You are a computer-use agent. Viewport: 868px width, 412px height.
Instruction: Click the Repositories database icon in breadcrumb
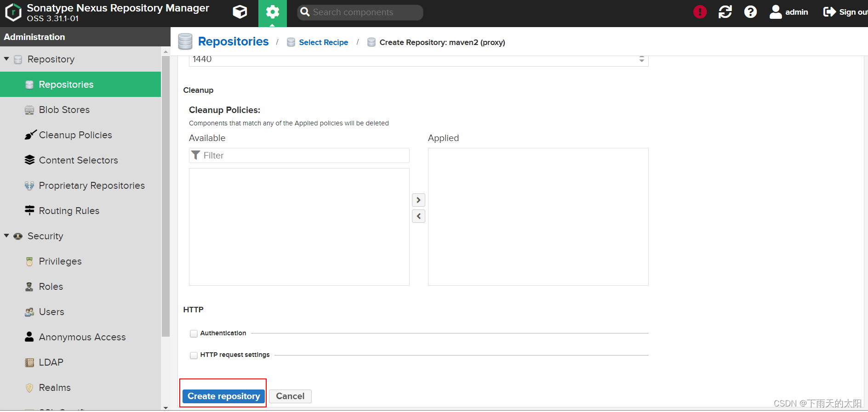[185, 41]
